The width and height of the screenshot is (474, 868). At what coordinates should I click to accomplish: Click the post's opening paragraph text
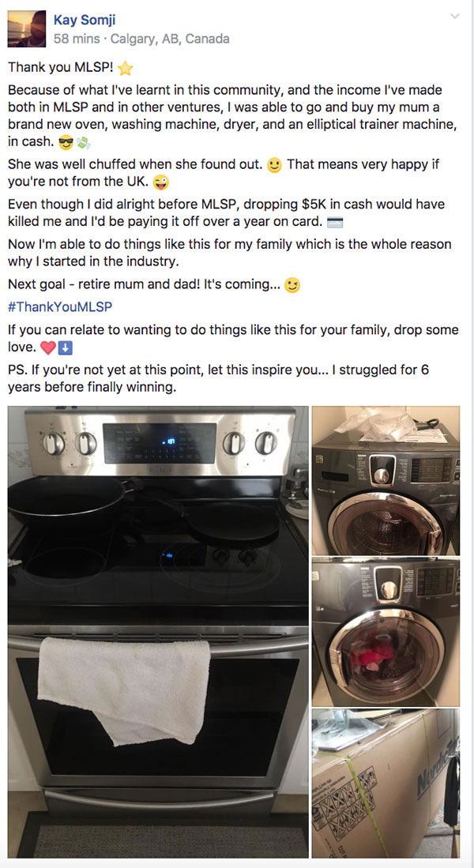[x=232, y=115]
